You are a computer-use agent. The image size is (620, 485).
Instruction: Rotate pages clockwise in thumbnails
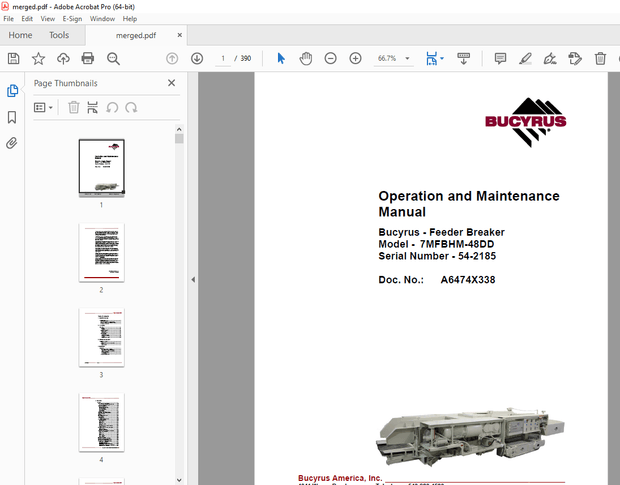(131, 108)
